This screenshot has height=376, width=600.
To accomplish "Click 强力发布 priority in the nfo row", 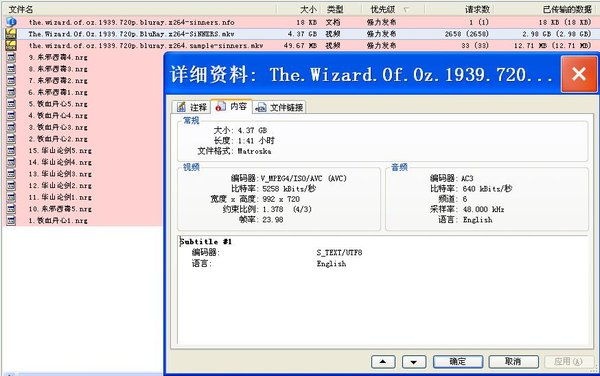I will click(382, 22).
